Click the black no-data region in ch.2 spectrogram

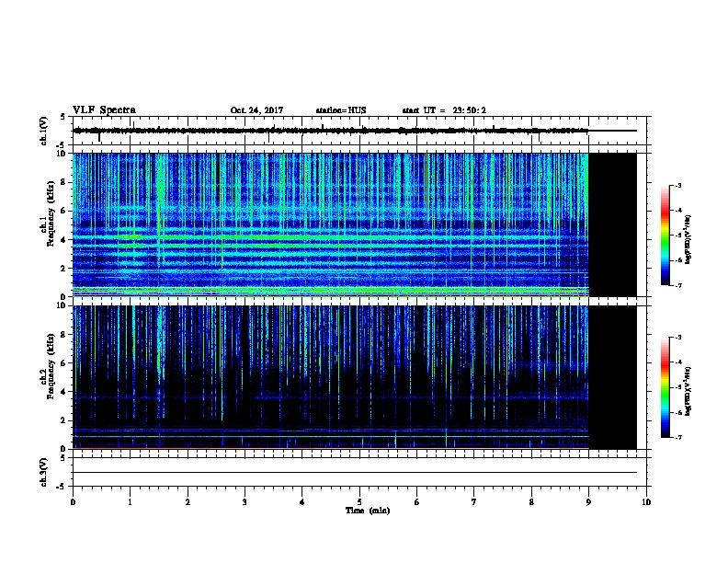pos(613,377)
